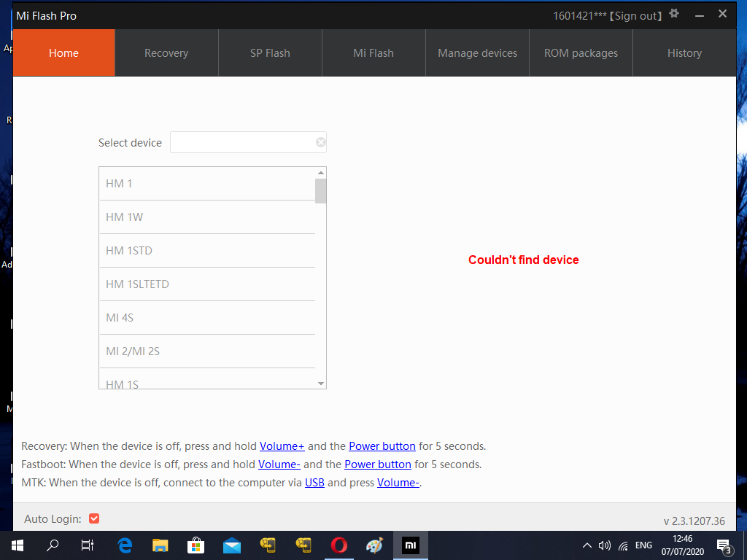
Task: Open Microsoft Store from taskbar
Action: click(x=196, y=545)
